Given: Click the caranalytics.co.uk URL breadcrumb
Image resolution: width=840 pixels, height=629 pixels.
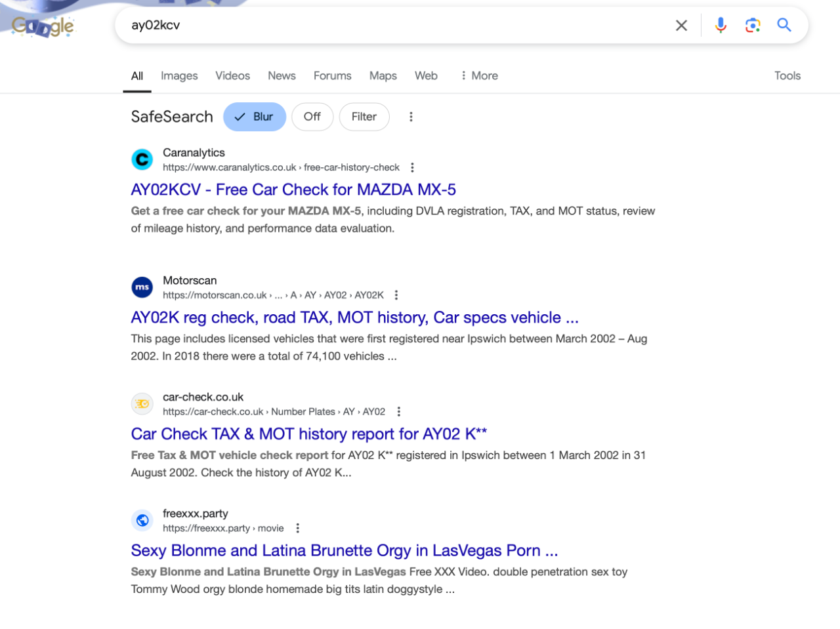Looking at the screenshot, I should pos(281,167).
